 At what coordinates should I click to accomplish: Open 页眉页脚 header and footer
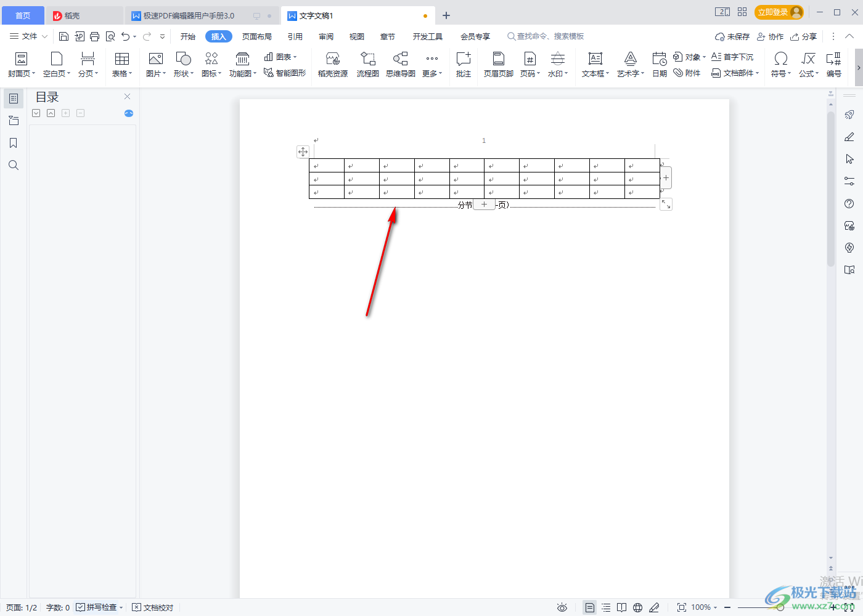pyautogui.click(x=499, y=65)
